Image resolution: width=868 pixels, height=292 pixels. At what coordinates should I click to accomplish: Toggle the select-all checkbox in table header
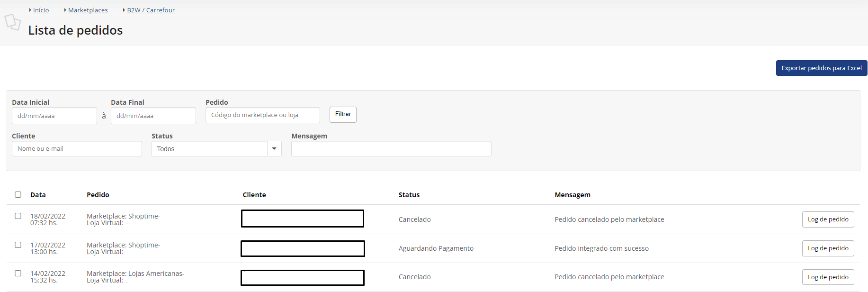[x=18, y=194]
